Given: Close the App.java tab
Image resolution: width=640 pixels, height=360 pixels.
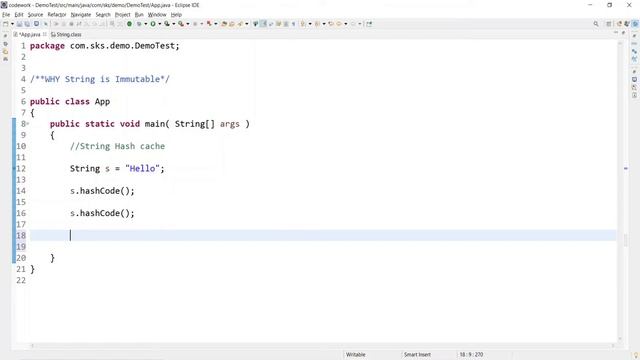Looking at the screenshot, I should [44, 35].
